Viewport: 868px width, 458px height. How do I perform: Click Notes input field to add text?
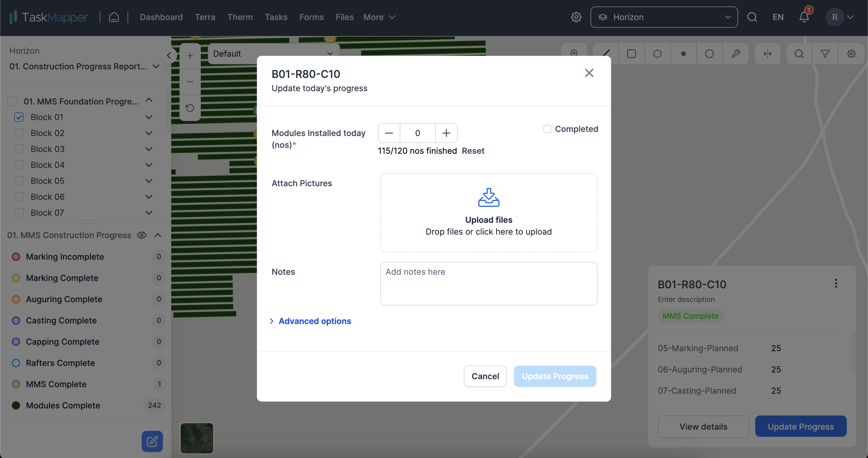[489, 284]
